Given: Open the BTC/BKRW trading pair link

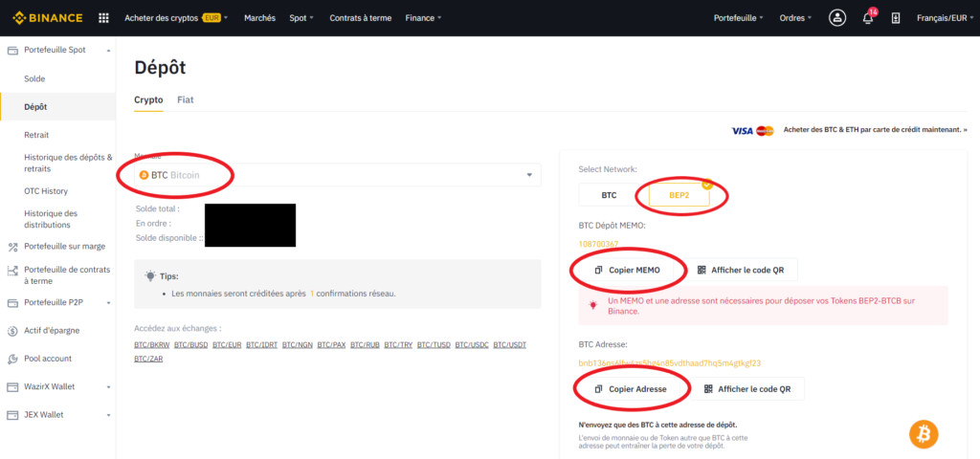Looking at the screenshot, I should (x=152, y=344).
